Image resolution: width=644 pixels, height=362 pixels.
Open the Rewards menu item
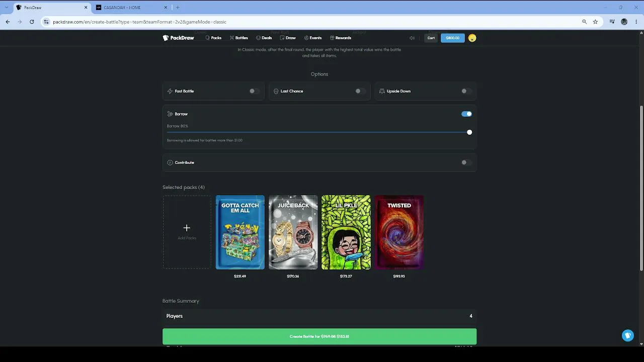point(341,38)
